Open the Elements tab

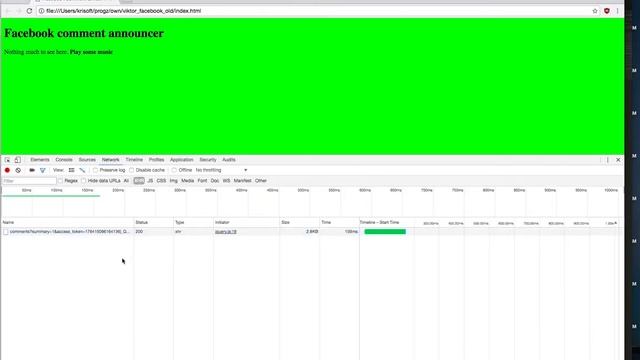40,160
